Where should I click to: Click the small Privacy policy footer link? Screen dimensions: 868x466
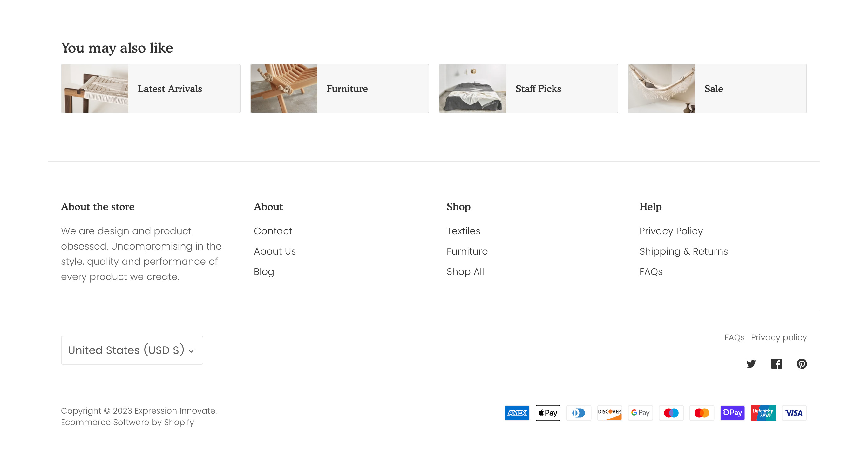tap(779, 337)
